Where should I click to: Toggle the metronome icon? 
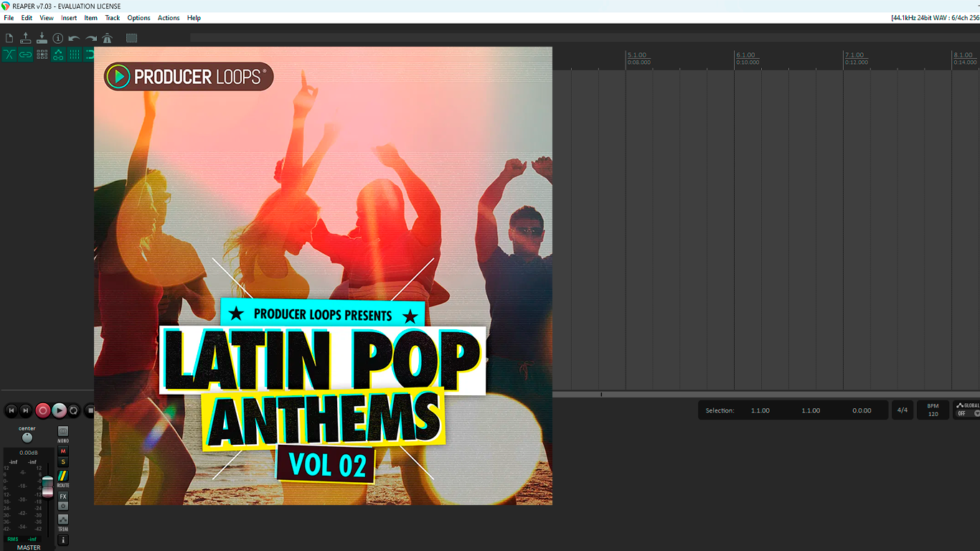107,38
